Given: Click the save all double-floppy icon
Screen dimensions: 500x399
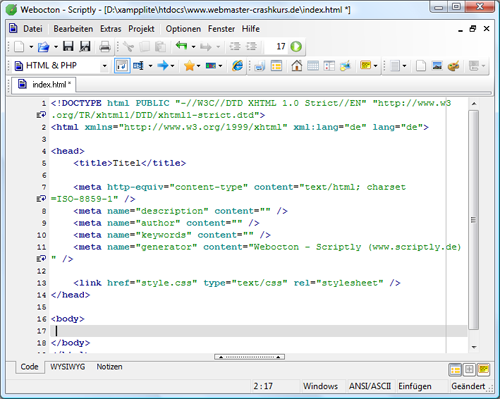Looking at the screenshot, I should pyautogui.click(x=85, y=46).
